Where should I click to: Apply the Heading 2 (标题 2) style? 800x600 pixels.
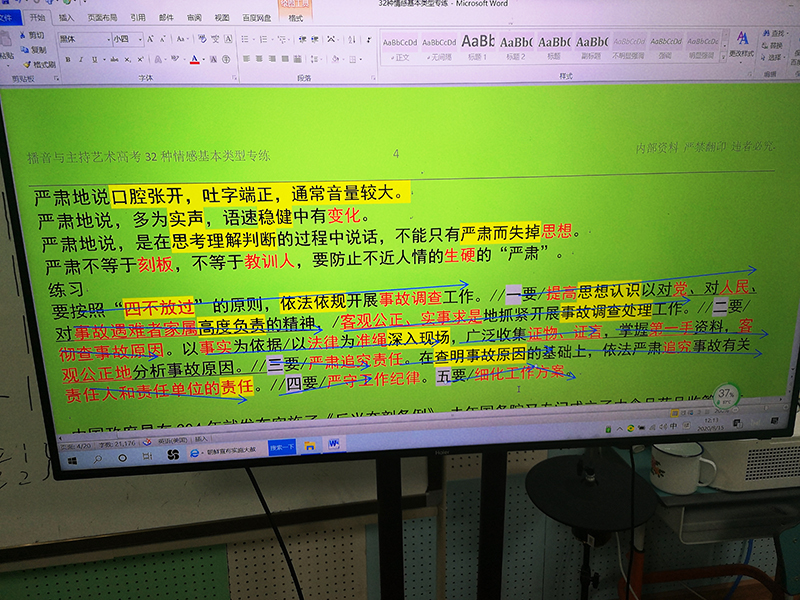pyautogui.click(x=516, y=45)
